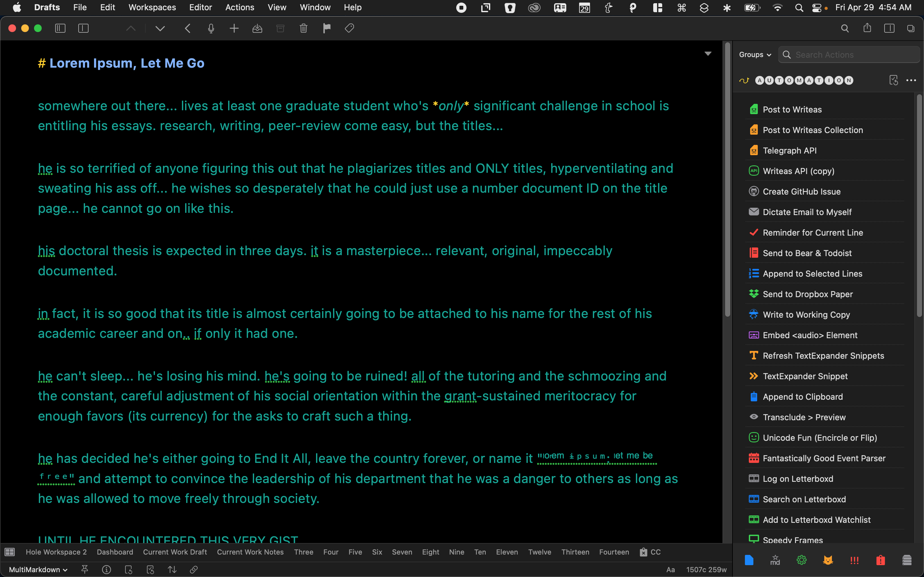This screenshot has width=924, height=577.
Task: Move the current draft to trash
Action: 303,28
